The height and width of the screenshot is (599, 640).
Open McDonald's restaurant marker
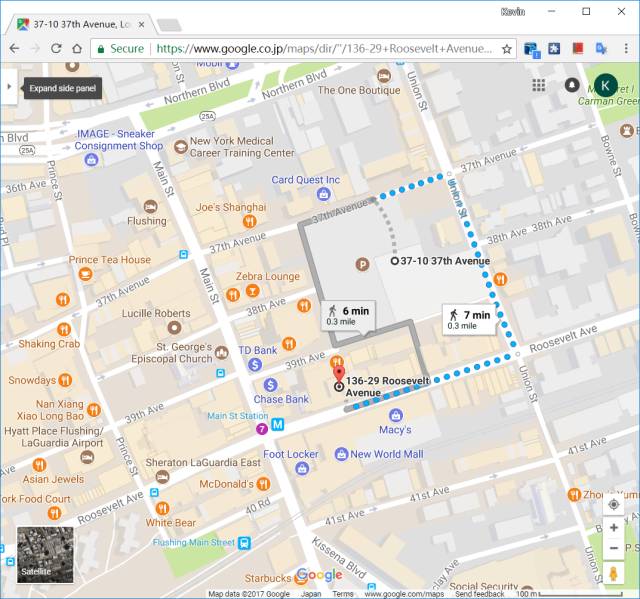point(263,484)
